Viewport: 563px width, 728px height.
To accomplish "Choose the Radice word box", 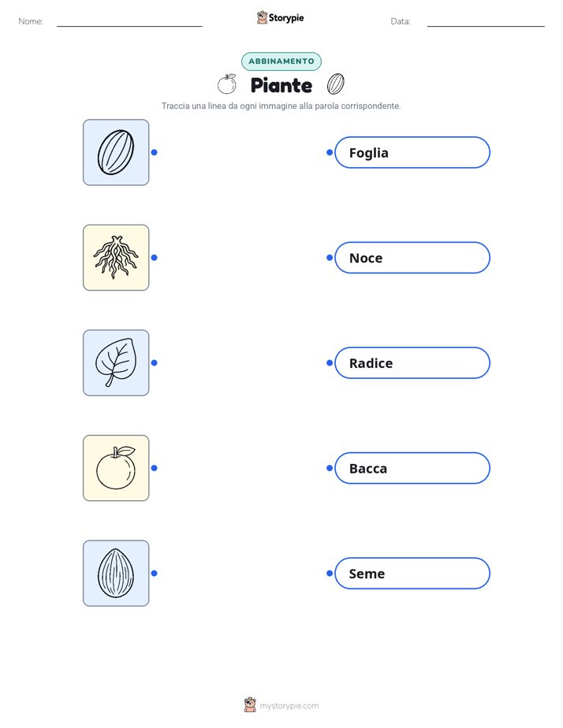I will tap(412, 362).
